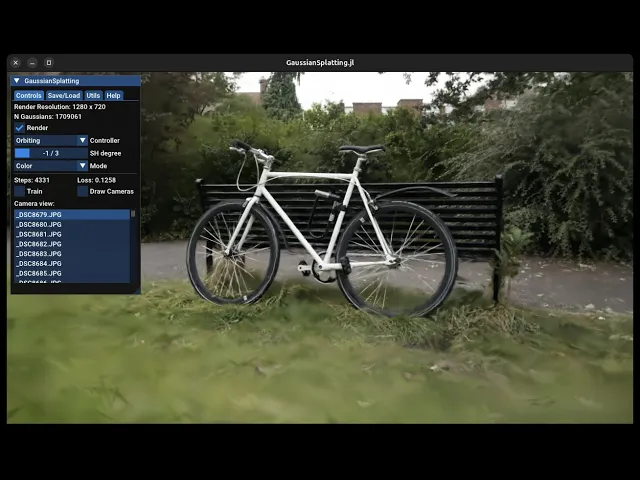640x480 pixels.
Task: Click the Steps: 4331 label
Action: point(32,180)
